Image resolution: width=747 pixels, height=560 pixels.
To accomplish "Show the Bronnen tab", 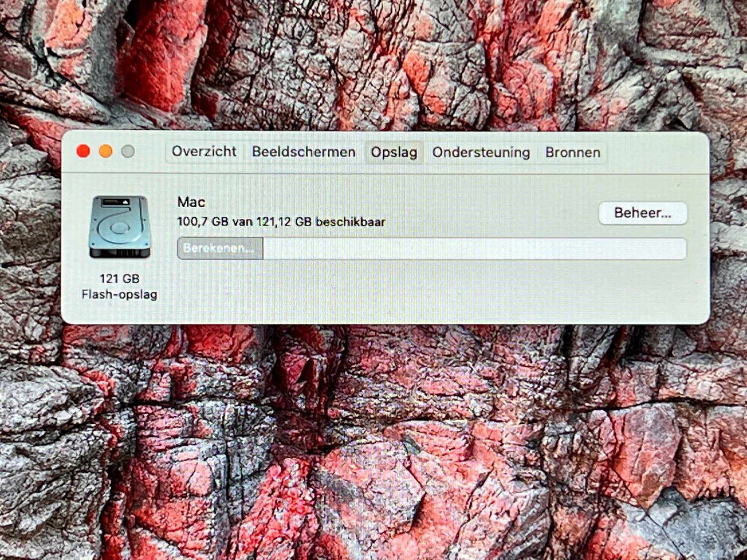I will 573,153.
